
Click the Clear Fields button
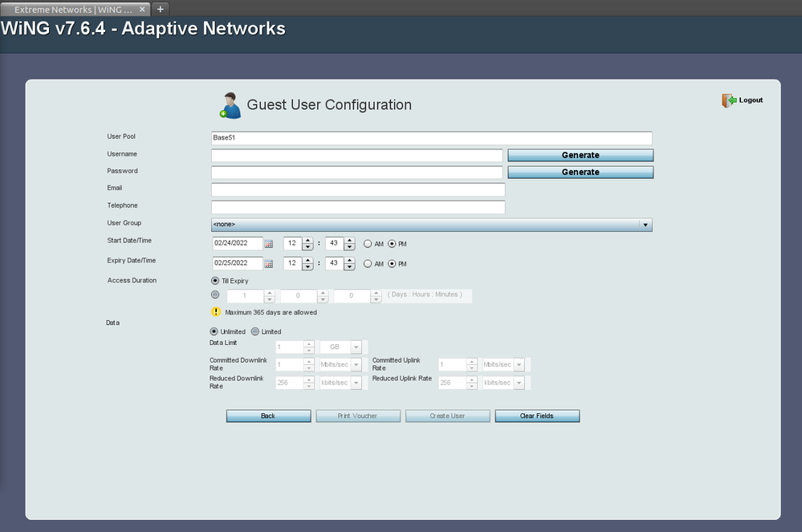[x=537, y=416]
